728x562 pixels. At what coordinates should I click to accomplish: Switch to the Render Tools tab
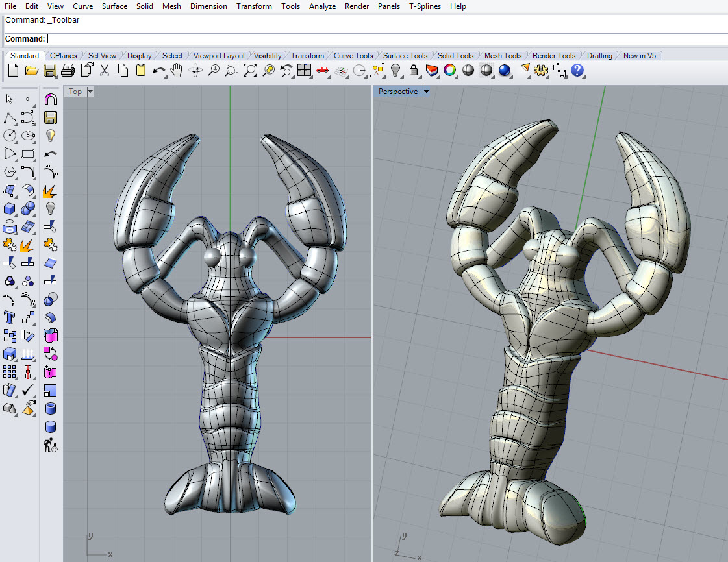point(554,56)
